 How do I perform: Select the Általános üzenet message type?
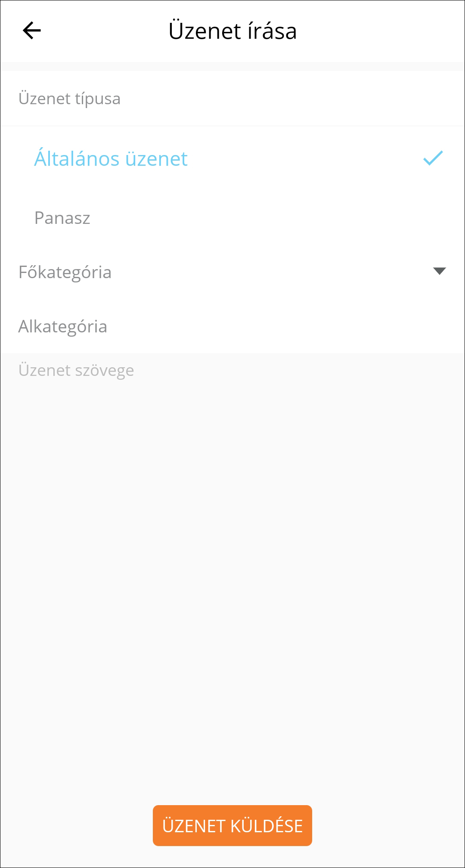[x=111, y=158]
